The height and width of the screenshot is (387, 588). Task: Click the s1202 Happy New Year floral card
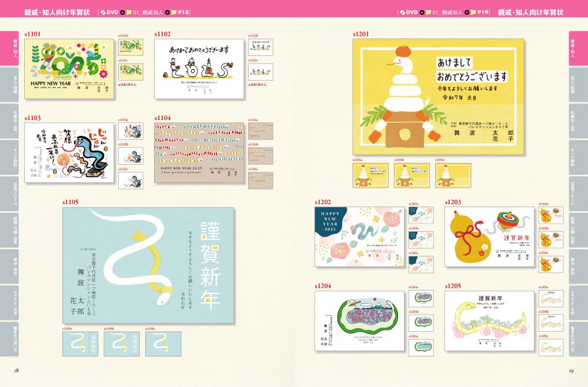pos(359,236)
